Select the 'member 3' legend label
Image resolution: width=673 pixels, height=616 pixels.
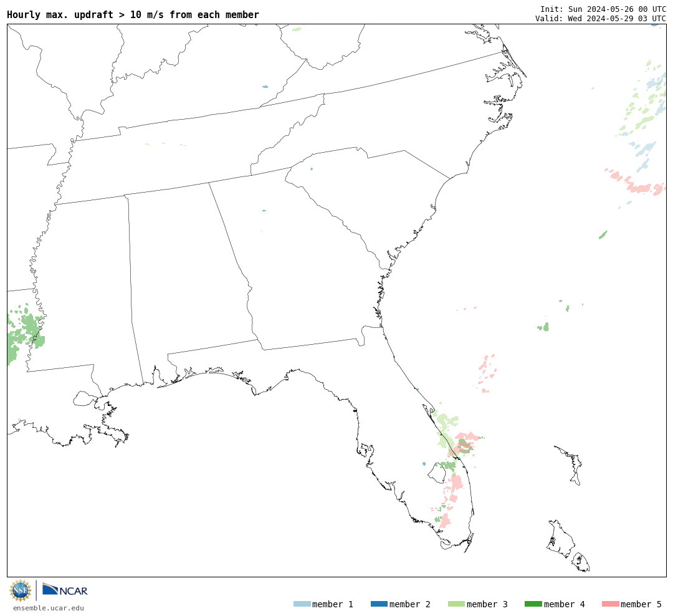tap(487, 604)
